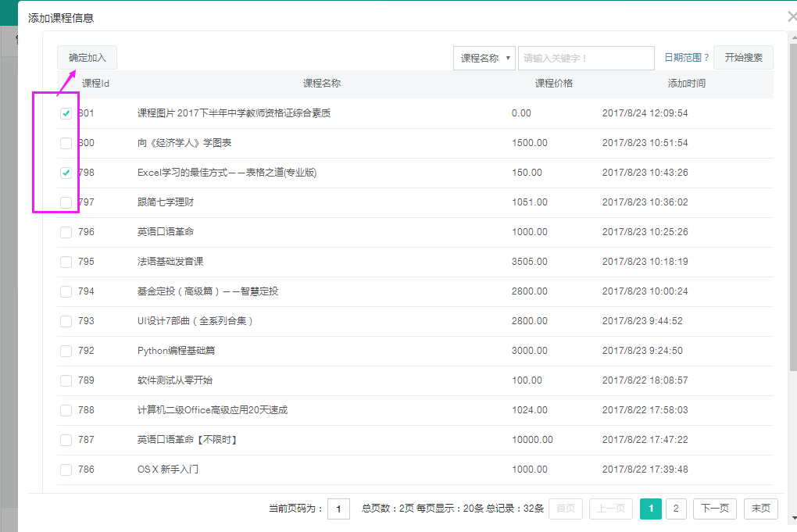Viewport: 797px width, 532px height.
Task: Click the keyword search input field
Action: tap(585, 58)
